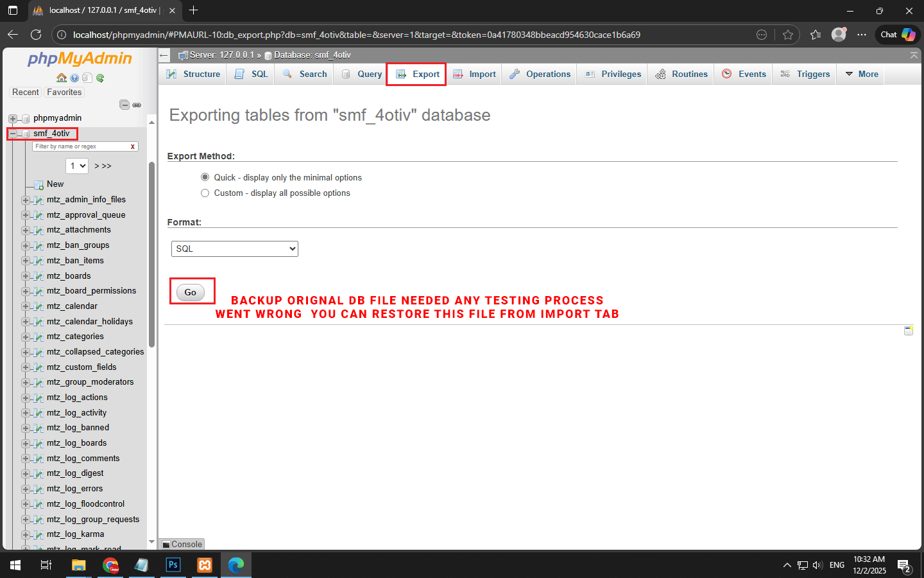Select the Custom export method radio button
924x578 pixels.
click(205, 193)
